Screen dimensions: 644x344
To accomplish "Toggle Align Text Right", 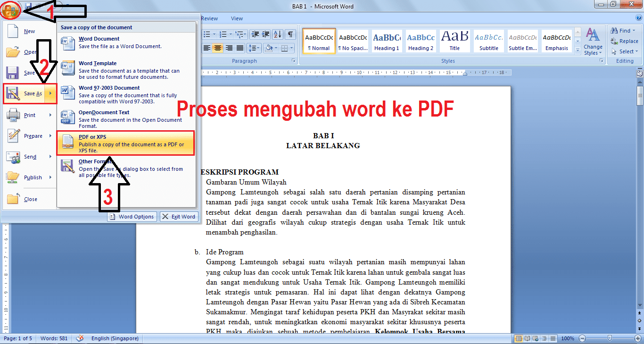I will tap(229, 48).
